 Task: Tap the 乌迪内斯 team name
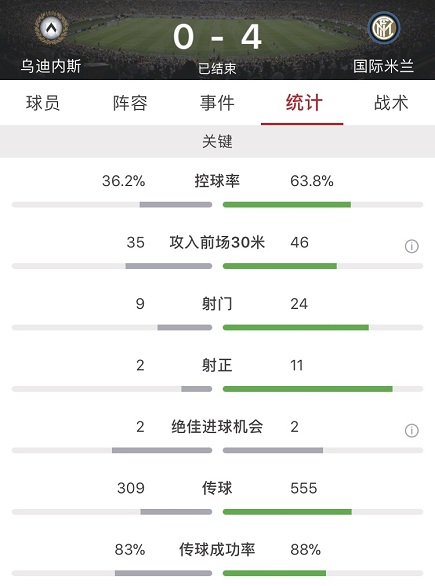click(51, 66)
